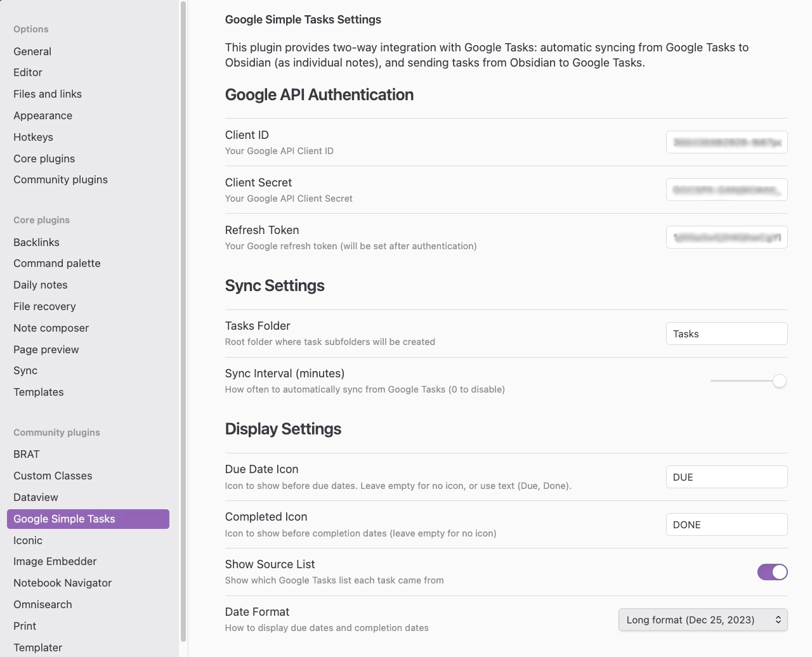Click the Refresh Token field

726,237
